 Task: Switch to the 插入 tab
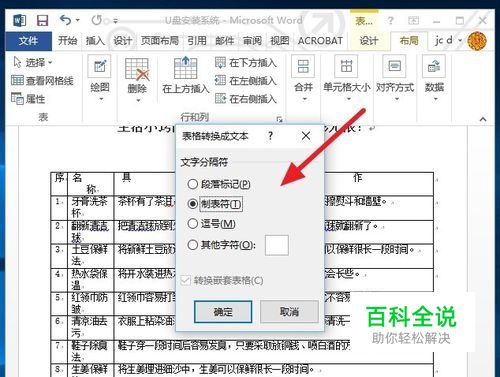(95, 41)
